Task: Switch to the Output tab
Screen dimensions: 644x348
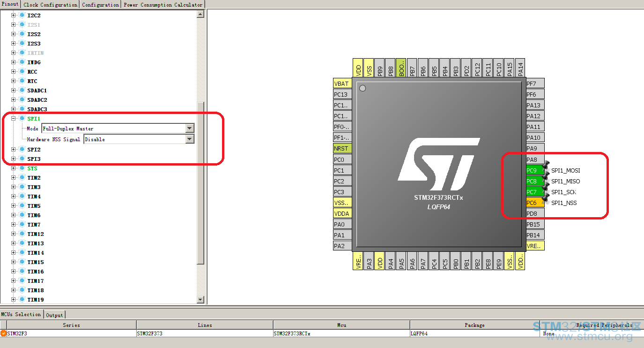Action: point(55,315)
